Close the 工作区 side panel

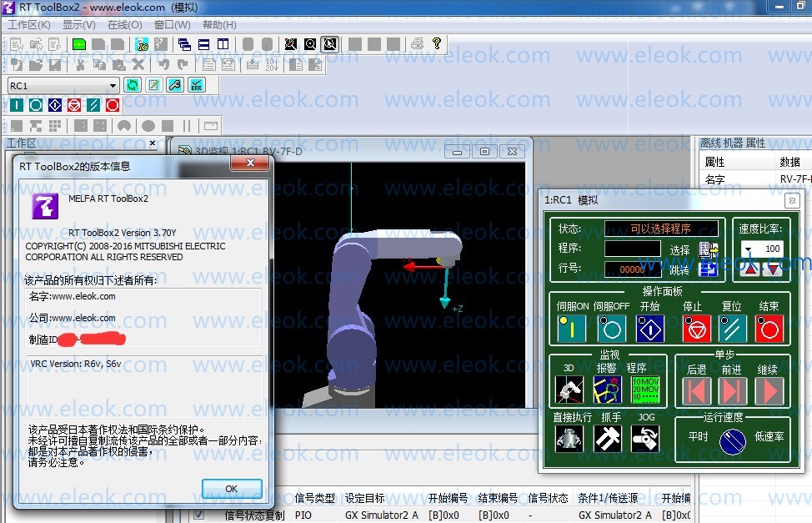pos(153,143)
